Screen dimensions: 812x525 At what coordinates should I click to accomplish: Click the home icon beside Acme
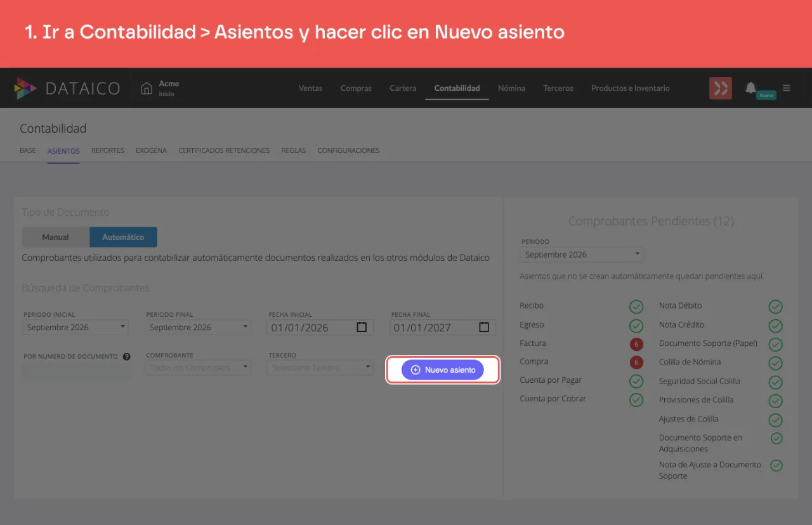pos(147,88)
